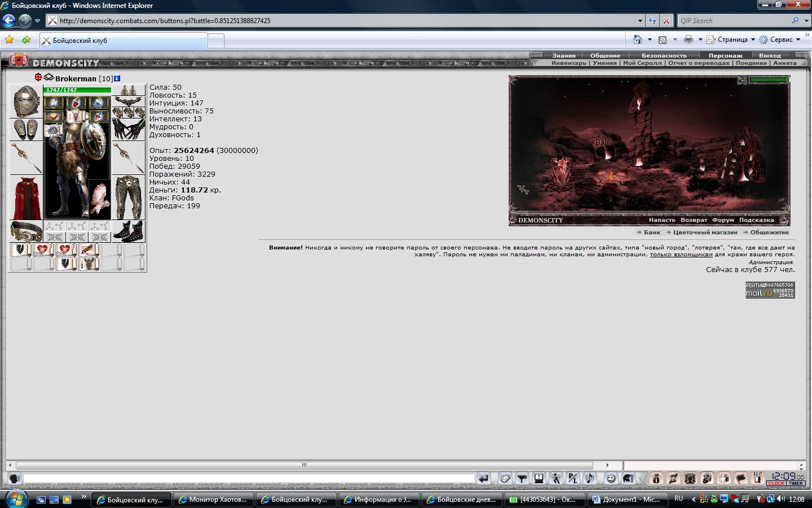Open the Общение menu
This screenshot has height=508, width=812.
[605, 55]
